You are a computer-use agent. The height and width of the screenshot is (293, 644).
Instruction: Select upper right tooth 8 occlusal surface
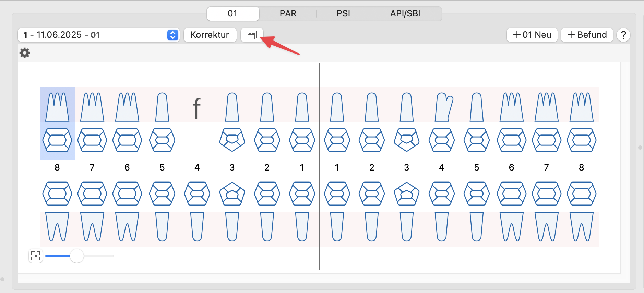[57, 140]
